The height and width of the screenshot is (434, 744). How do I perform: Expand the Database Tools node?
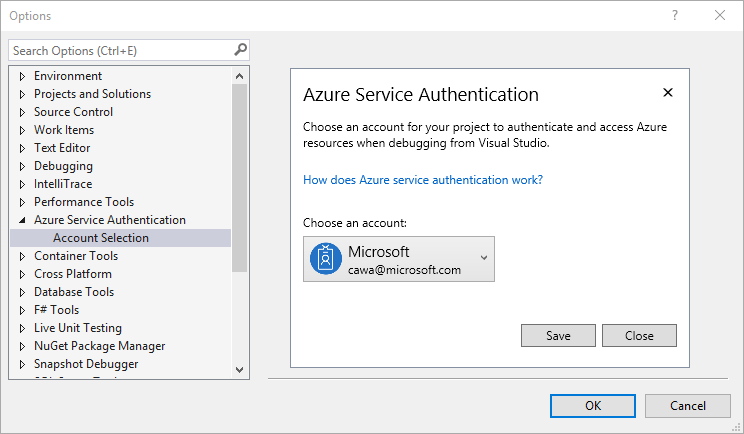(x=22, y=293)
